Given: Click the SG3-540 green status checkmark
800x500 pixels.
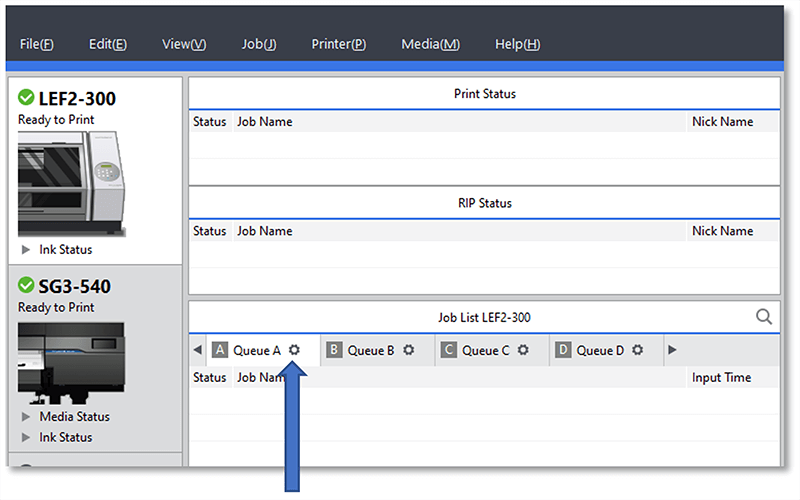Looking at the screenshot, I should point(26,286).
